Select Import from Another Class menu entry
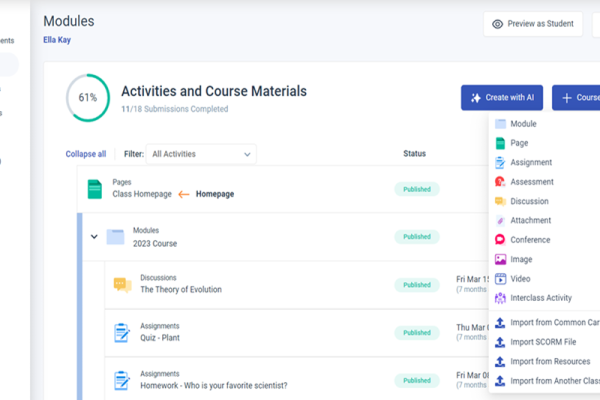 click(x=555, y=381)
